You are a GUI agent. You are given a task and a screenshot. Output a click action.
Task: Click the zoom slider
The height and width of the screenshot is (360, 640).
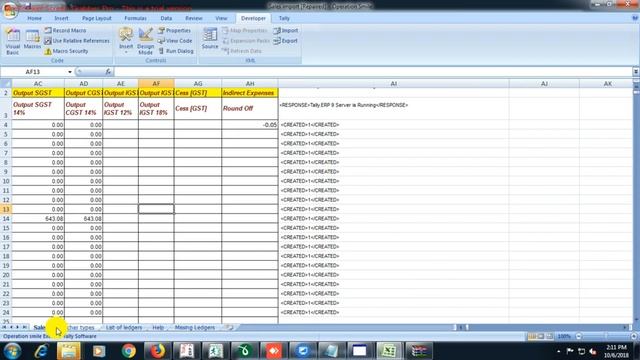point(606,336)
